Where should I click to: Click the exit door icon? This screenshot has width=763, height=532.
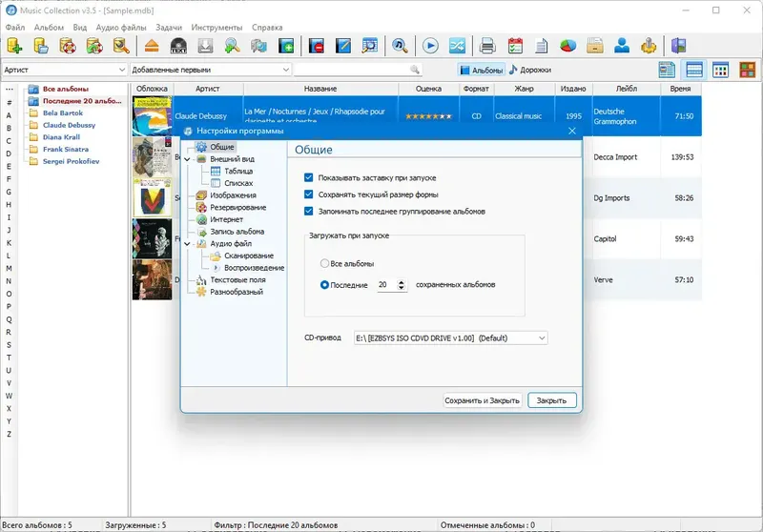click(678, 46)
